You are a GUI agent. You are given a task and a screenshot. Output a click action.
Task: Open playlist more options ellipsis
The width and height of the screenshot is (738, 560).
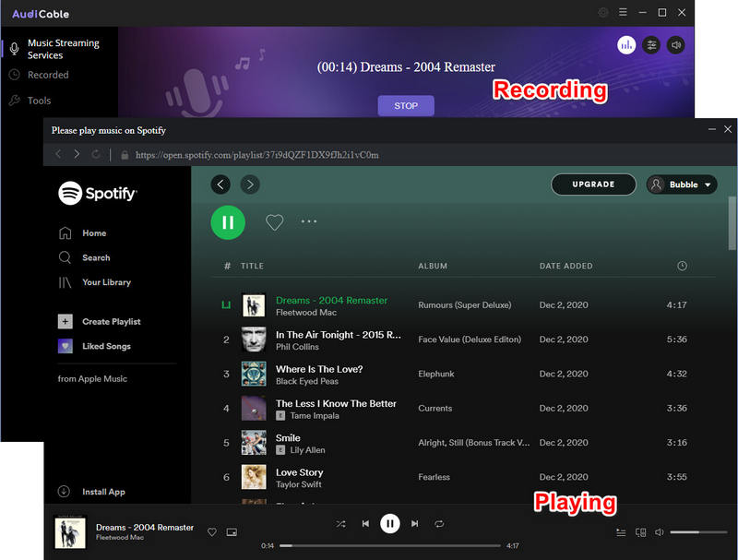pyautogui.click(x=309, y=221)
